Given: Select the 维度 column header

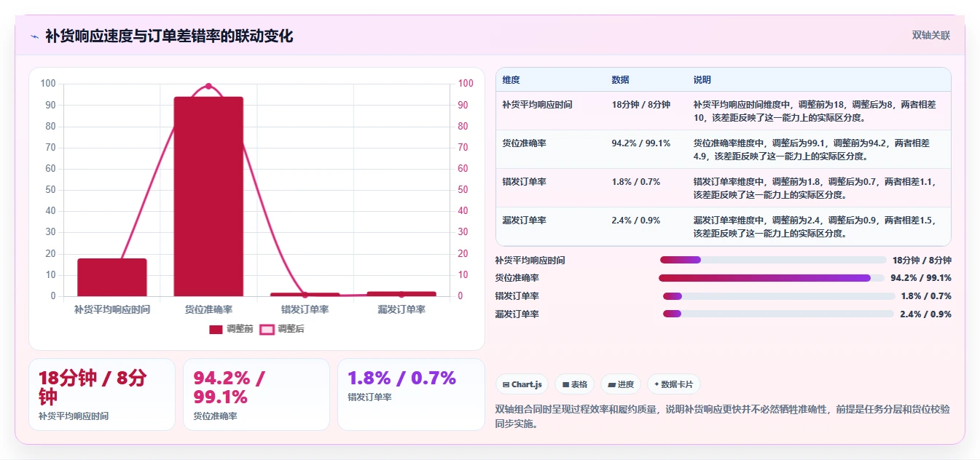Looking at the screenshot, I should [511, 80].
